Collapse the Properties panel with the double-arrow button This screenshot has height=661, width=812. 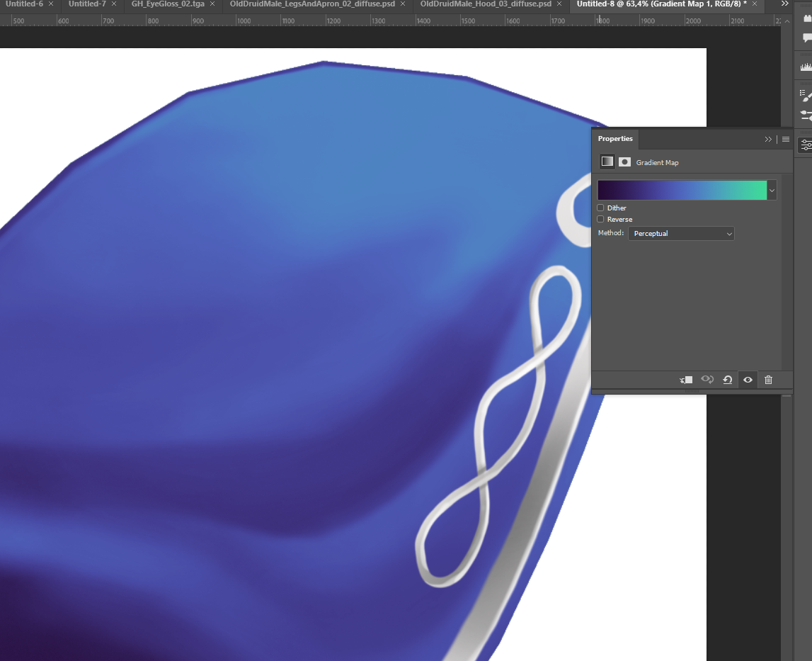tap(768, 139)
